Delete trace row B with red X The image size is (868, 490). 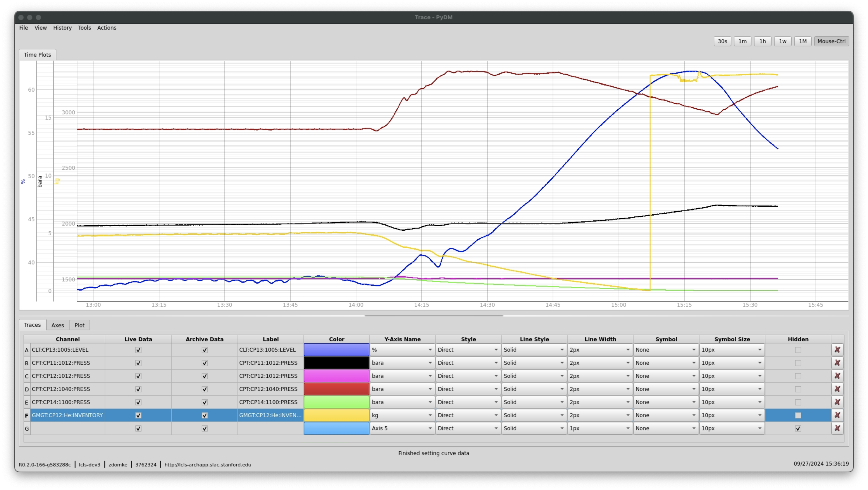point(837,363)
